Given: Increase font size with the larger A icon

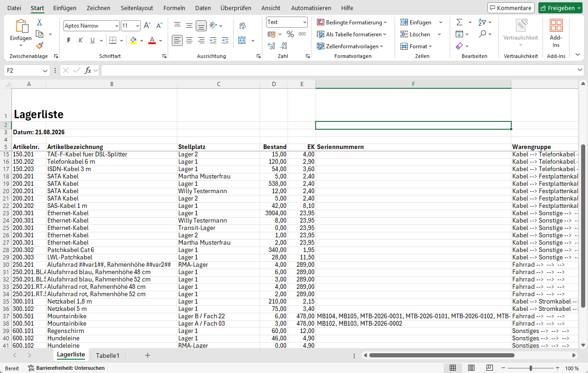Looking at the screenshot, I should click(147, 26).
